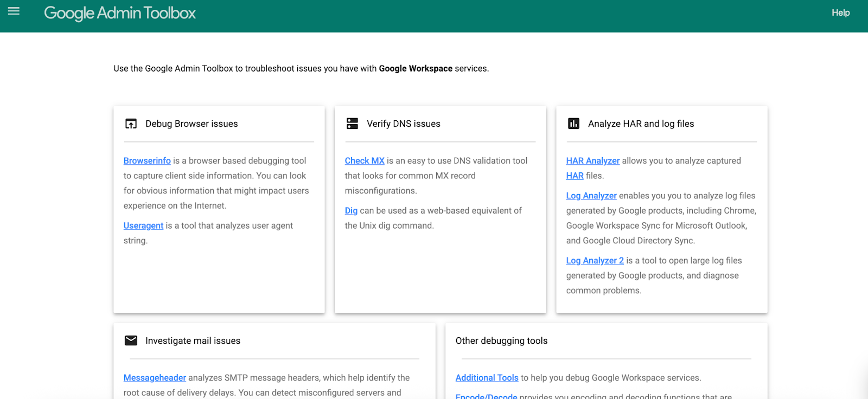Click the Verify DNS issues server icon
868x399 pixels.
(352, 124)
